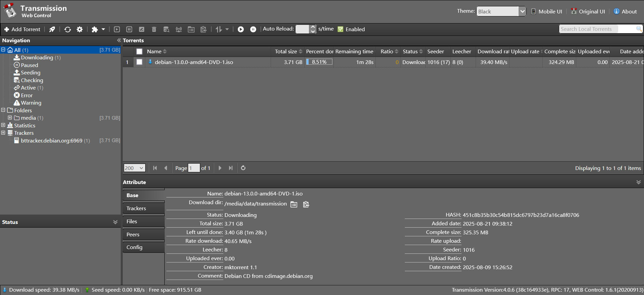
Task: Expand the Statistics tree node
Action: (x=3, y=125)
